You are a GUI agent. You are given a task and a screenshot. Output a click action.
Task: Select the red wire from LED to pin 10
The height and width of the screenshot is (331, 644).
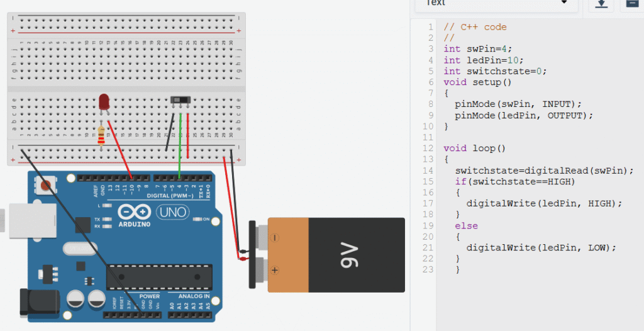point(120,149)
